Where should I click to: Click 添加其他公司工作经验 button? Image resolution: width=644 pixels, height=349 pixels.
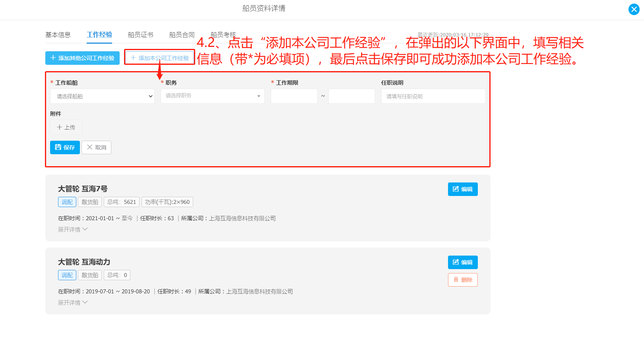(82, 58)
